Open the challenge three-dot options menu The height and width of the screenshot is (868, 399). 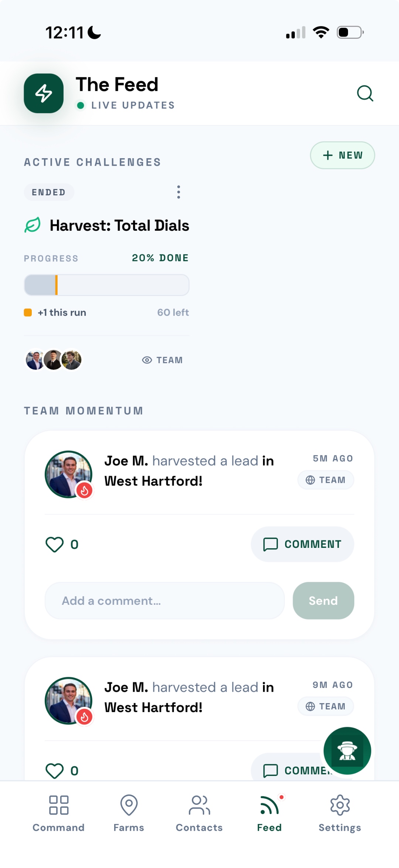point(178,192)
